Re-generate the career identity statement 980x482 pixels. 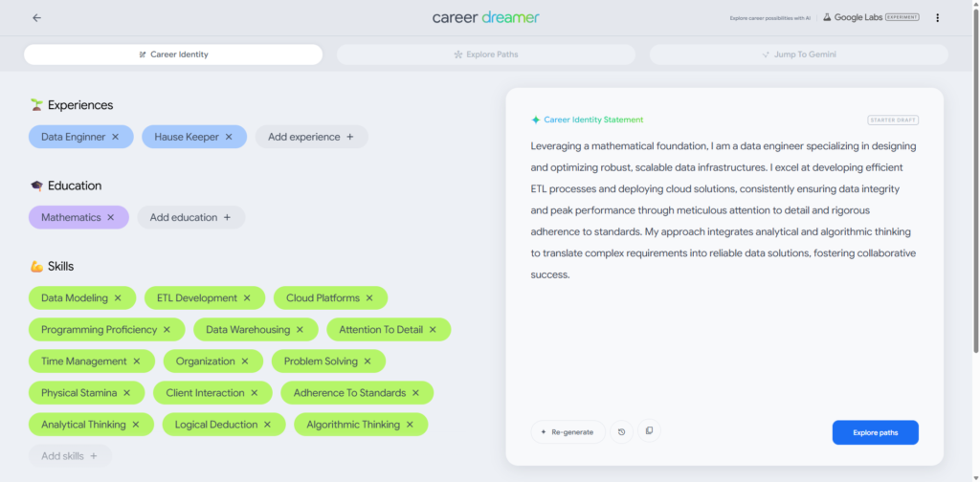[x=568, y=432]
